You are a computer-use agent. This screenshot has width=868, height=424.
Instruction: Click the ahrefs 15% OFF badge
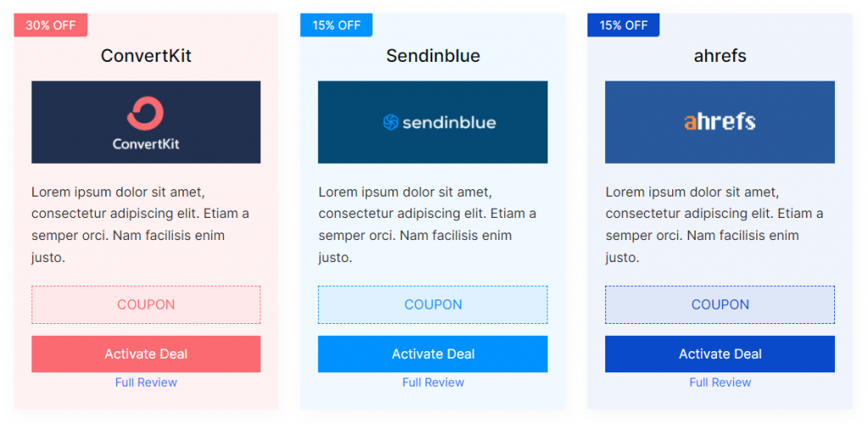[x=623, y=25]
